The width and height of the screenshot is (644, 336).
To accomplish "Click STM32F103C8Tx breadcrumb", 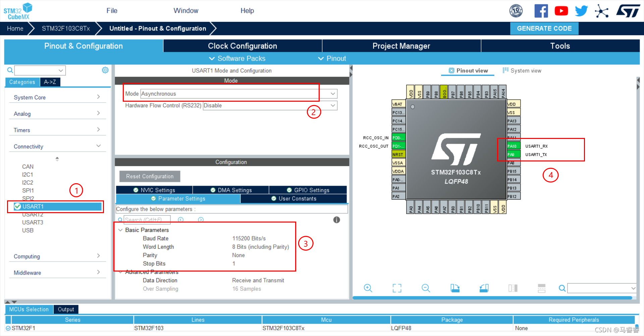I will [66, 29].
